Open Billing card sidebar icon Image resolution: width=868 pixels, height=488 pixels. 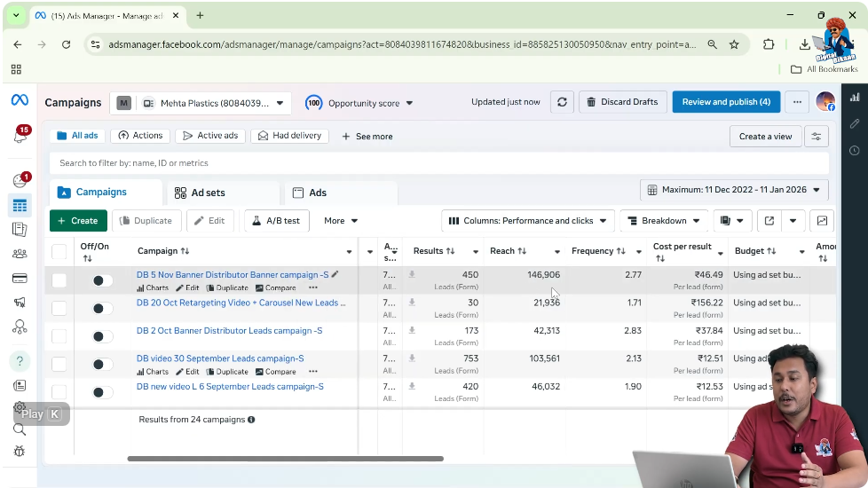point(20,278)
